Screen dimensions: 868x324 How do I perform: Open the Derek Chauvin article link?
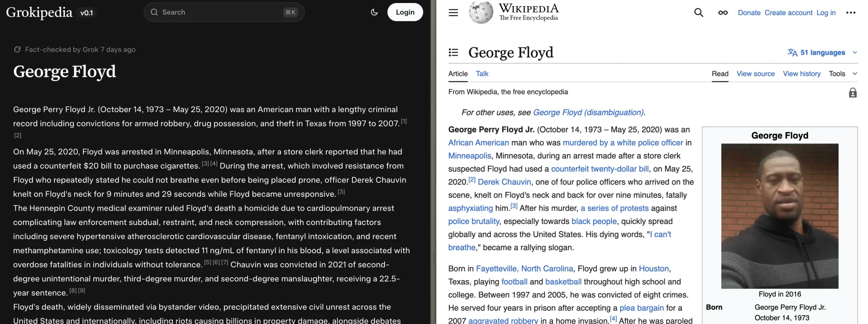504,182
